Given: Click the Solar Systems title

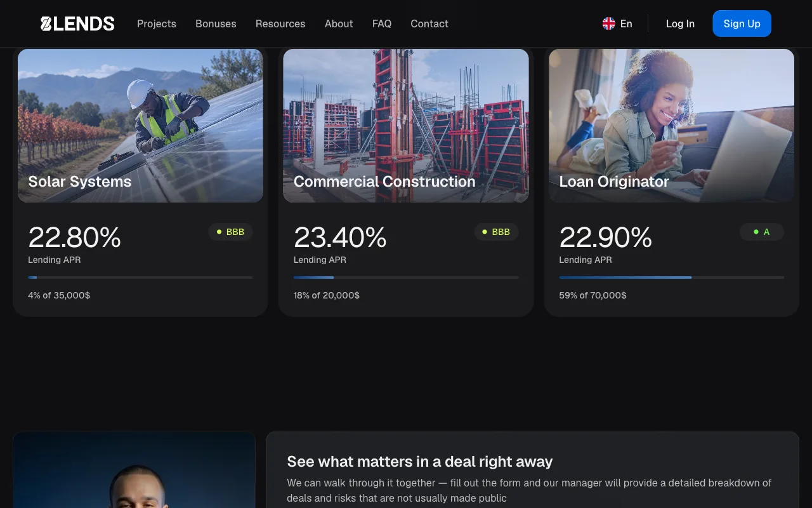Looking at the screenshot, I should 80,182.
